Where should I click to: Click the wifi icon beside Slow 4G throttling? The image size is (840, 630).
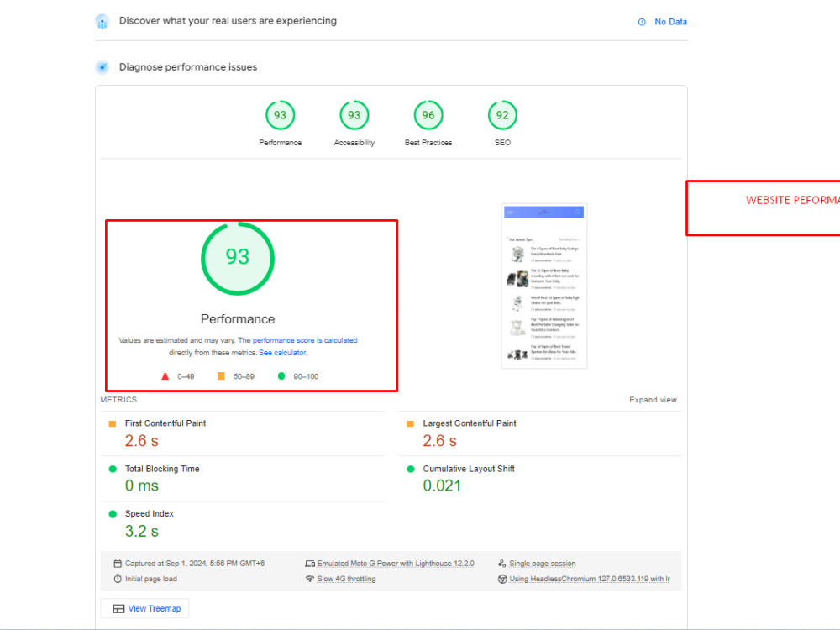click(x=310, y=579)
